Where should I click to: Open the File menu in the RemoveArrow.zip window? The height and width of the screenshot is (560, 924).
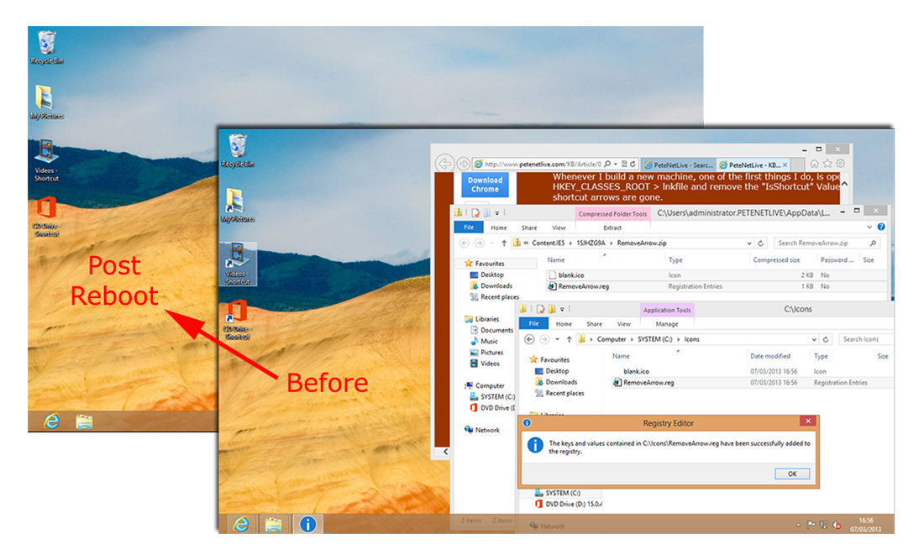pyautogui.click(x=469, y=228)
